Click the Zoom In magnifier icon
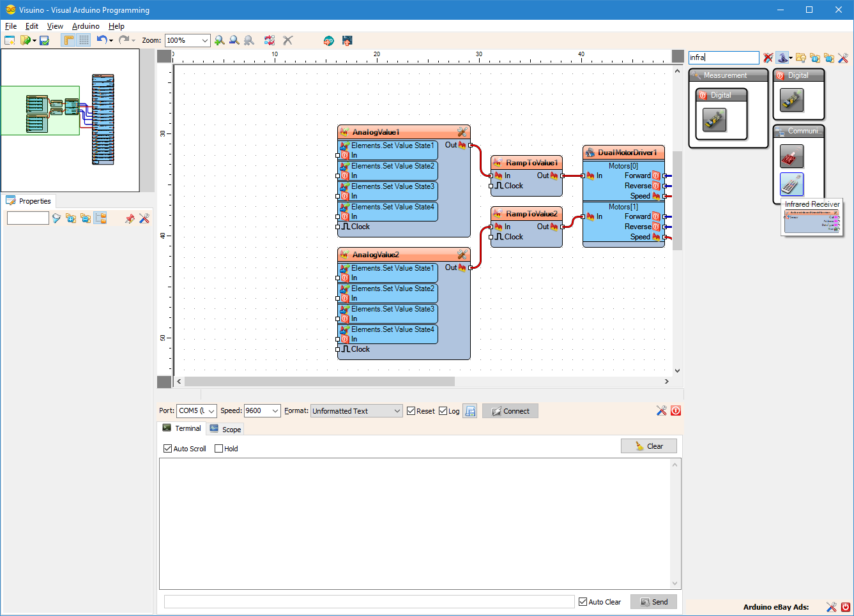854x616 pixels. 219,40
